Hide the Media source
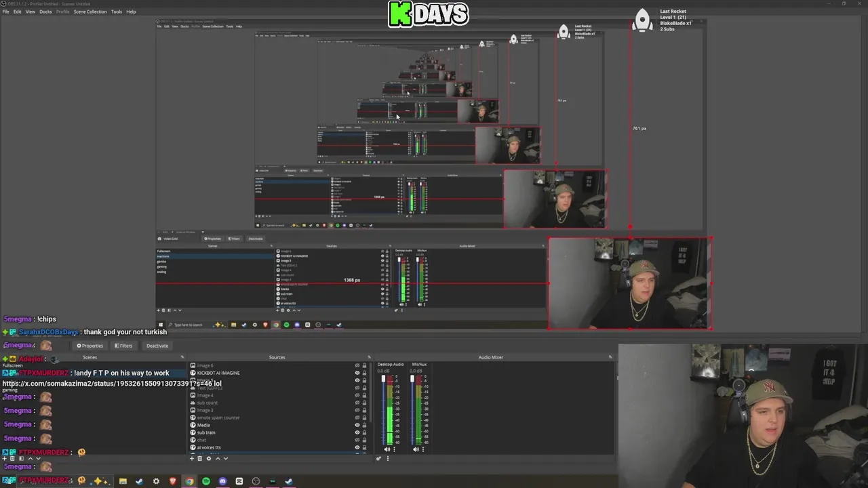 click(357, 425)
